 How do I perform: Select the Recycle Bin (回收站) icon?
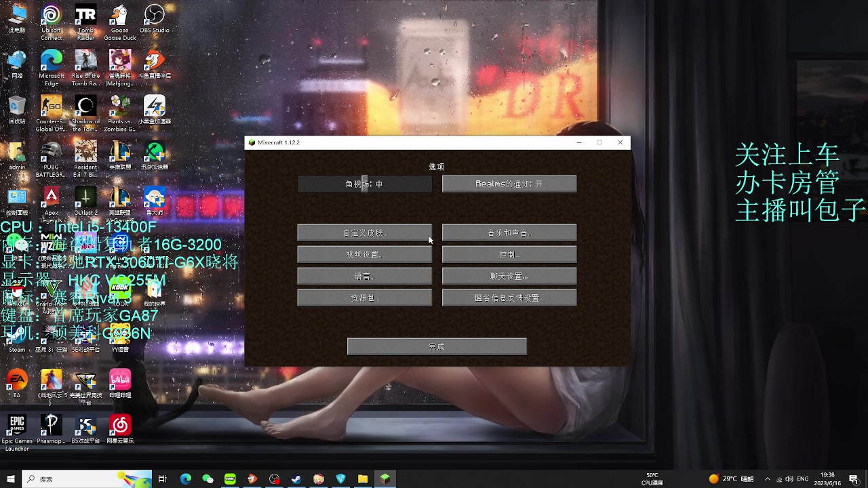pyautogui.click(x=17, y=110)
